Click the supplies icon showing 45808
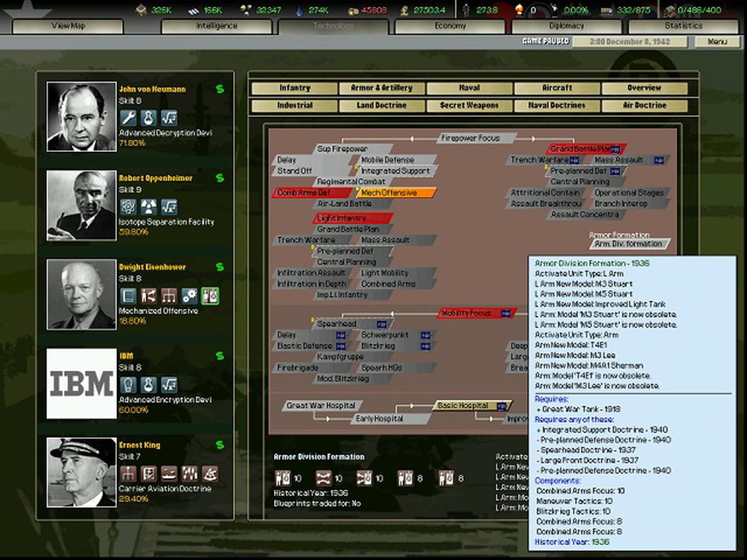Image resolution: width=747 pixels, height=560 pixels. point(353,11)
